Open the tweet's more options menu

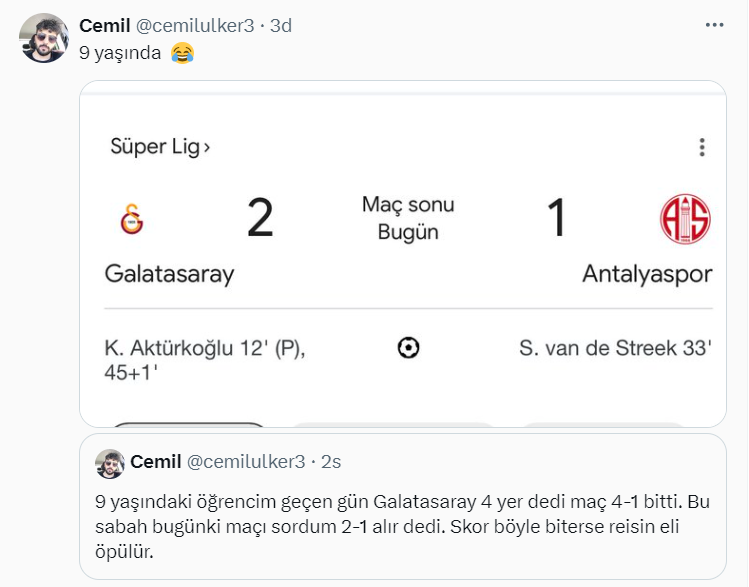714,25
